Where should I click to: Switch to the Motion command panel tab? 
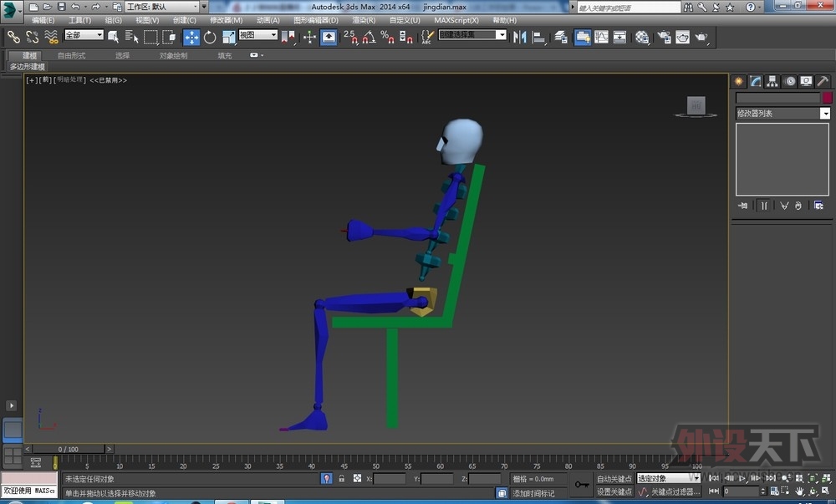pyautogui.click(x=790, y=81)
